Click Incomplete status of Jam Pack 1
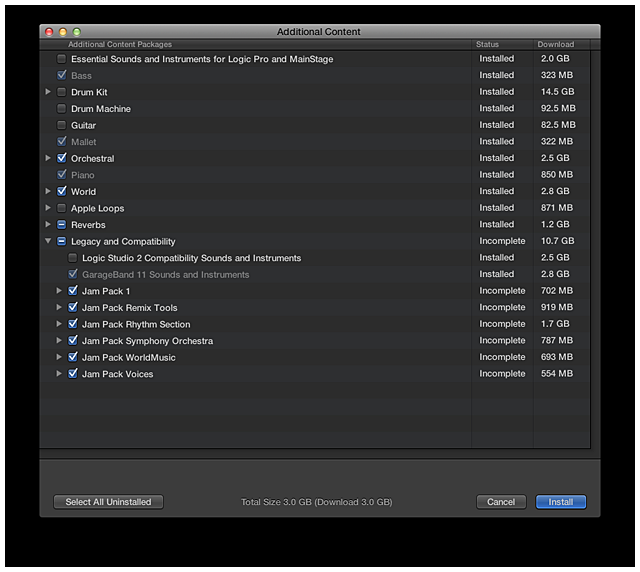 pos(502,291)
